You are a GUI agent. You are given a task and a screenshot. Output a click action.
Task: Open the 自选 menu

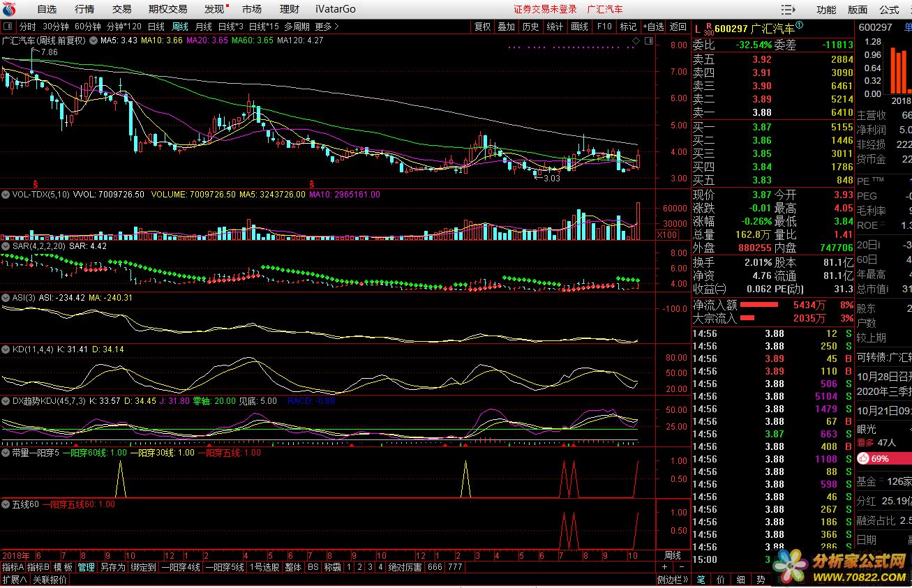[x=47, y=9]
